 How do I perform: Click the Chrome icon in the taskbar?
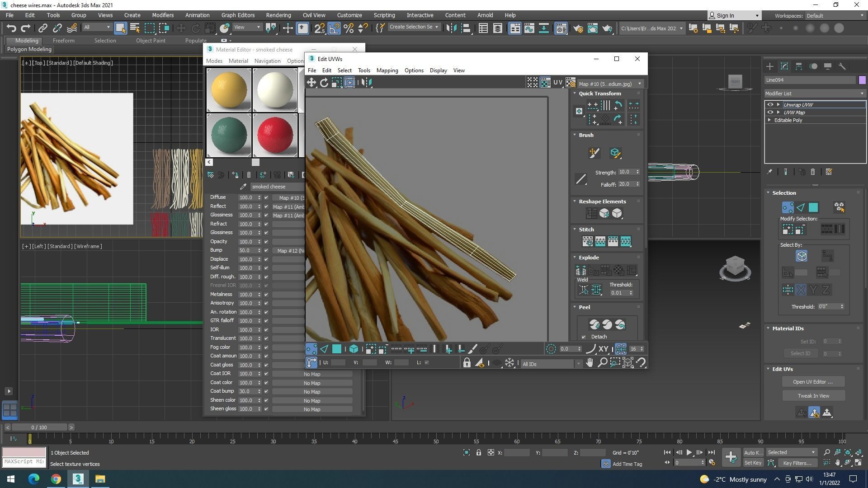(x=56, y=479)
